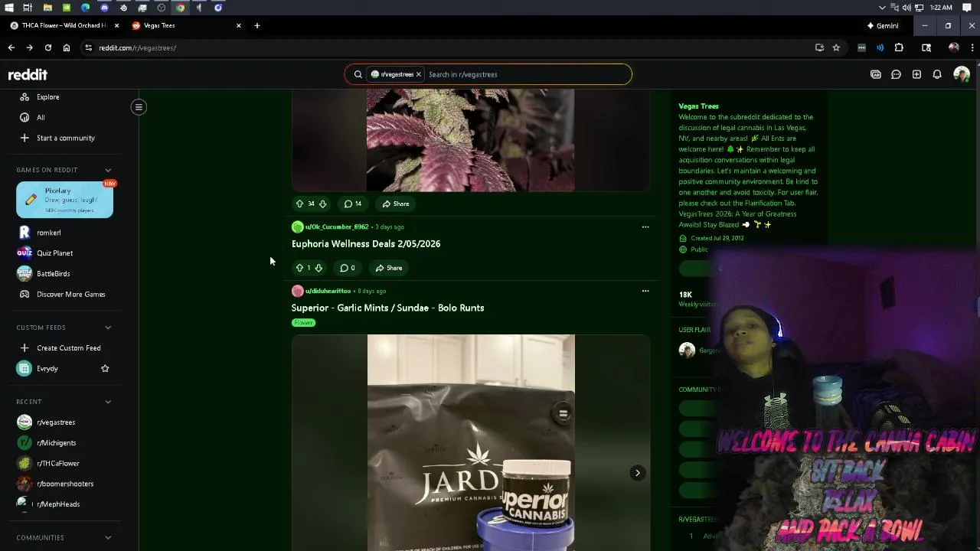
Task: Bookmark this page with the star
Action: tap(836, 47)
